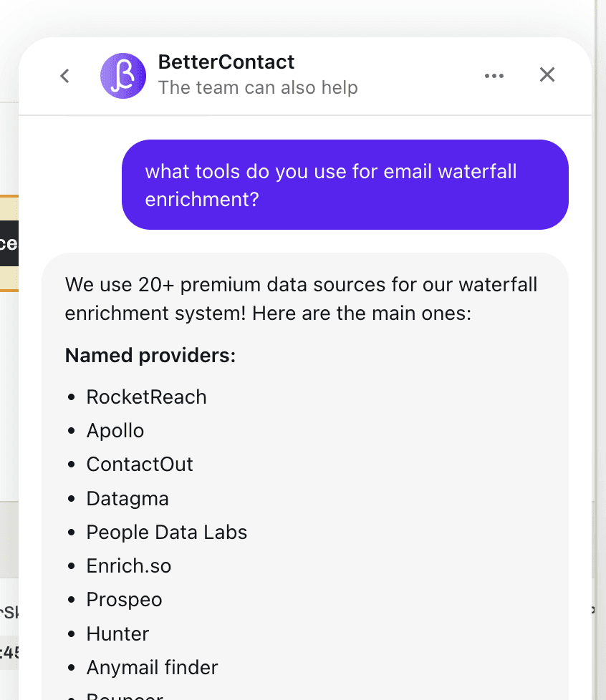The image size is (606, 700).
Task: Select the purple user question bubble
Action: click(345, 185)
